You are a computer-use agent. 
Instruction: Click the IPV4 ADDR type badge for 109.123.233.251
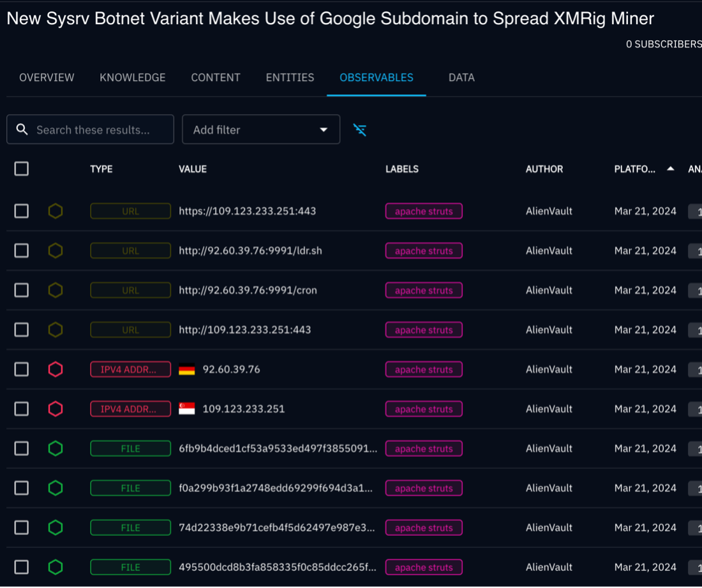pos(130,409)
